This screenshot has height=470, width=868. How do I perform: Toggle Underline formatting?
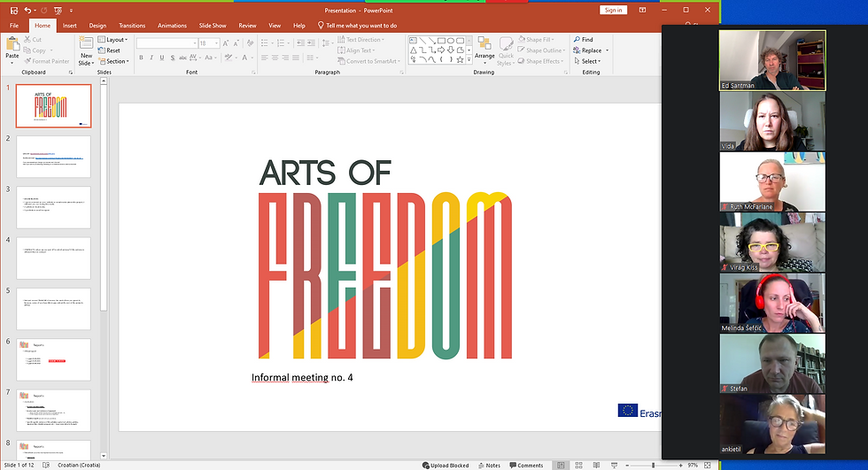tap(161, 58)
